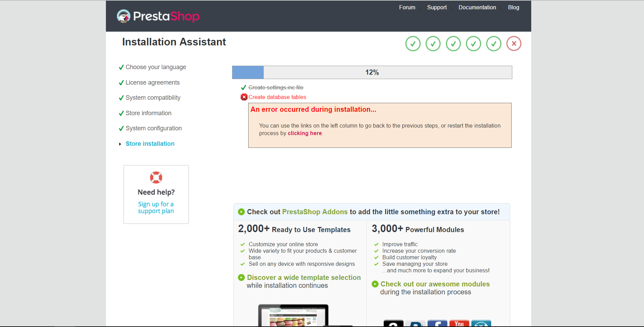Click the '2,000+ Ready to Use Templates' heading

(294, 229)
